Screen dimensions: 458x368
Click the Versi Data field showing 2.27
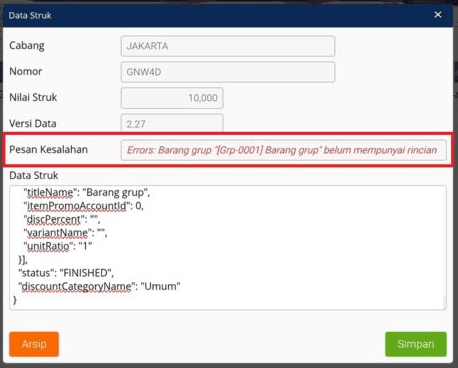pyautogui.click(x=172, y=123)
